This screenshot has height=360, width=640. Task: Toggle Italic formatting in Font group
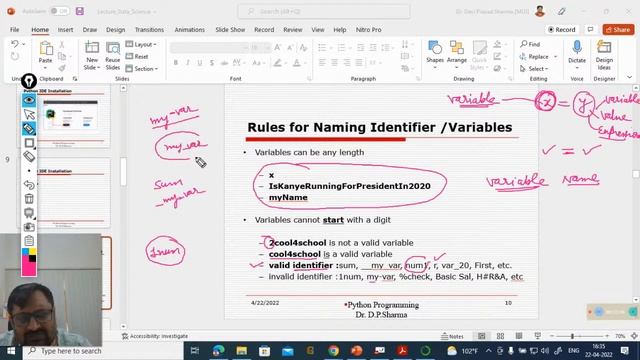tap(188, 63)
